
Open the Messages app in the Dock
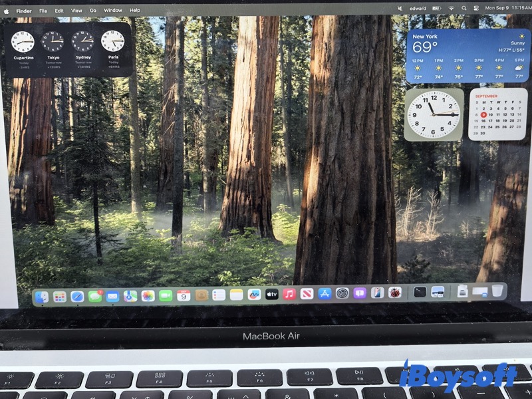click(x=95, y=296)
